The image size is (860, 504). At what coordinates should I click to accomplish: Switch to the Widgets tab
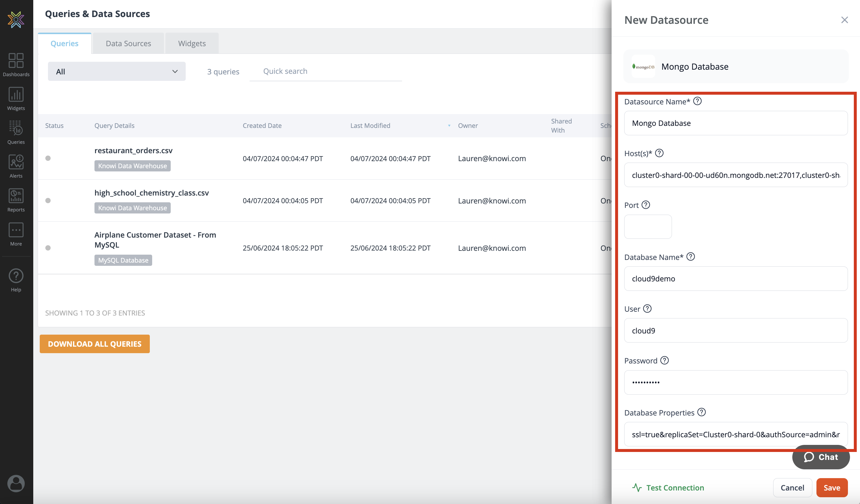click(192, 43)
